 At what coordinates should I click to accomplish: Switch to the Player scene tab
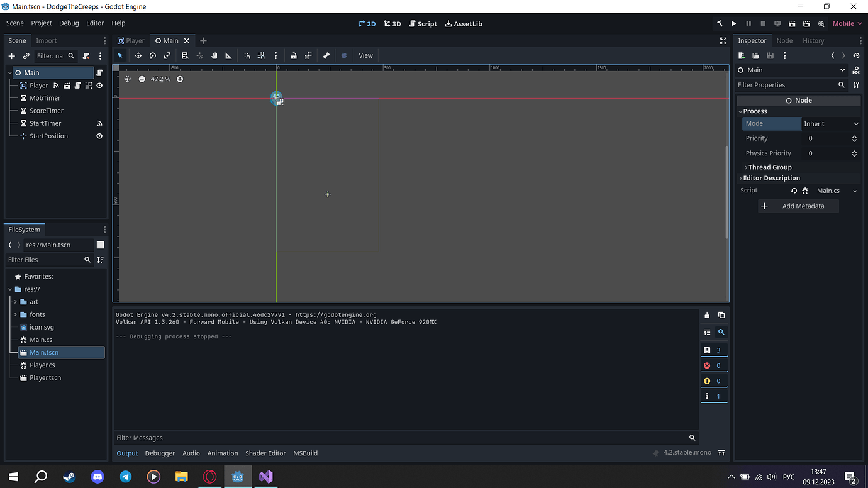click(x=130, y=40)
